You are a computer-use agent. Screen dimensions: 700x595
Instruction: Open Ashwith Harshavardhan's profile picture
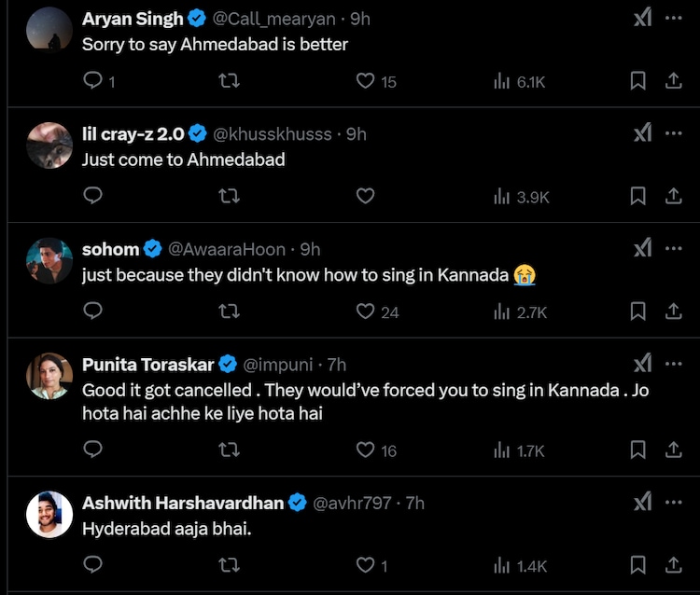point(49,515)
